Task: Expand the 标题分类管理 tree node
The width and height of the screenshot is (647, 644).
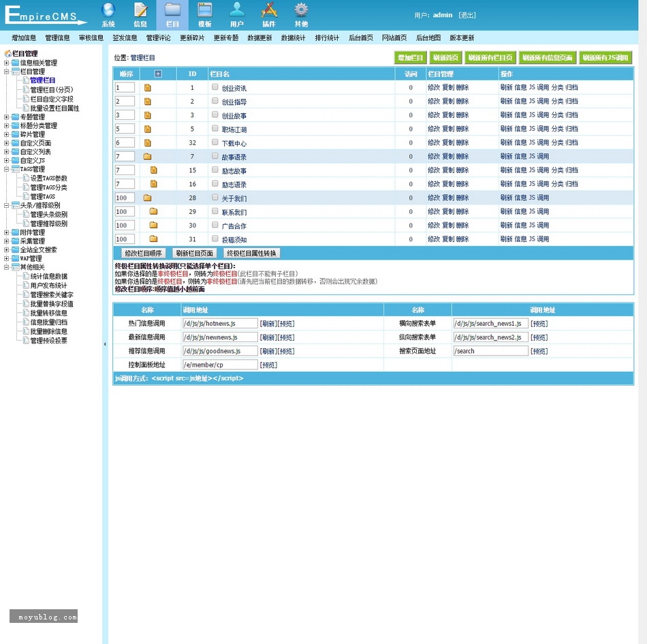Action: [x=6, y=125]
